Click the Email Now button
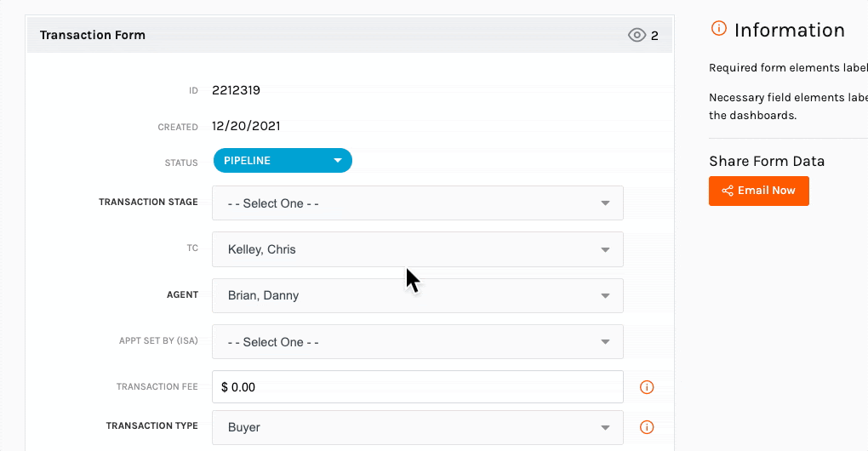868x451 pixels. tap(758, 191)
